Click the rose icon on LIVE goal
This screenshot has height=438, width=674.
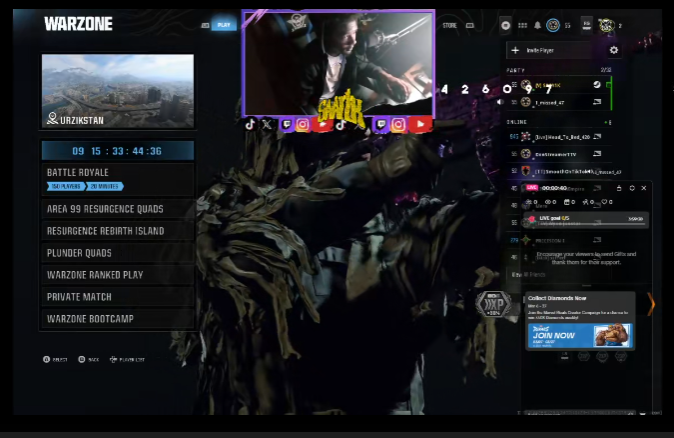pos(532,219)
